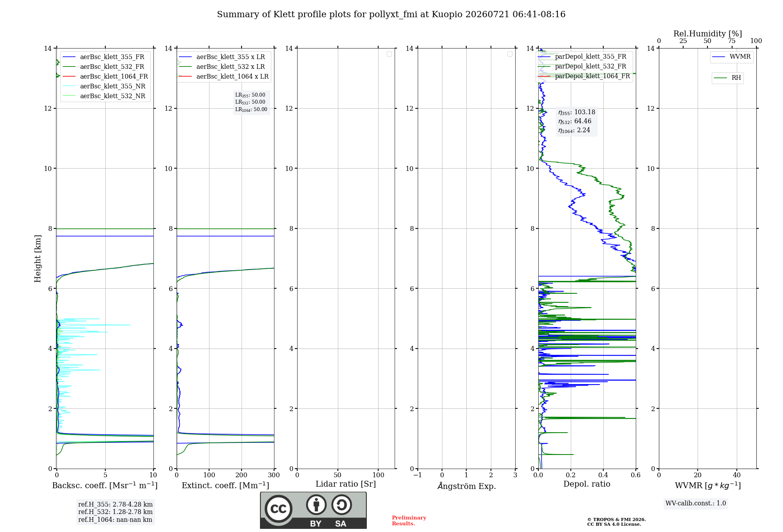Select aerBsc_klett_532_NR legend entry

[x=104, y=96]
